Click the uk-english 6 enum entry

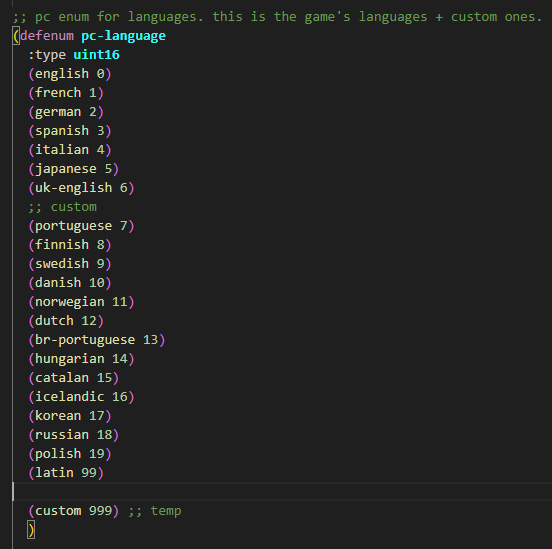click(x=81, y=188)
